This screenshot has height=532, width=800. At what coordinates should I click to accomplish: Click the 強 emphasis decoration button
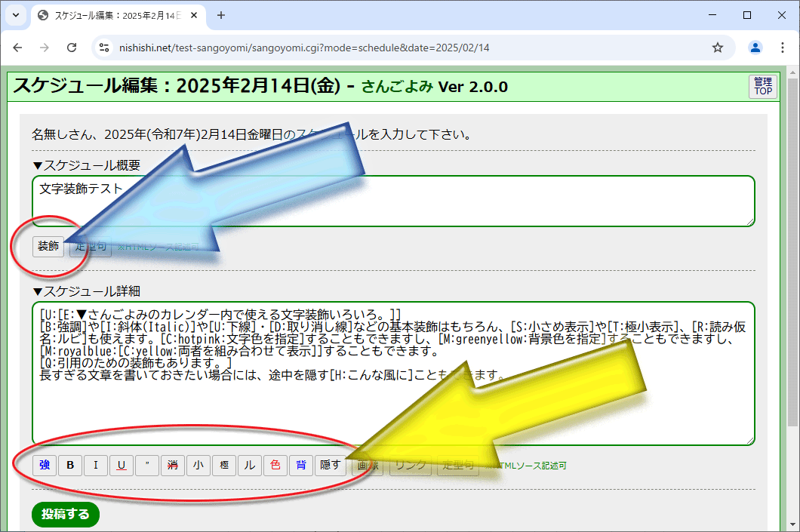click(x=45, y=465)
